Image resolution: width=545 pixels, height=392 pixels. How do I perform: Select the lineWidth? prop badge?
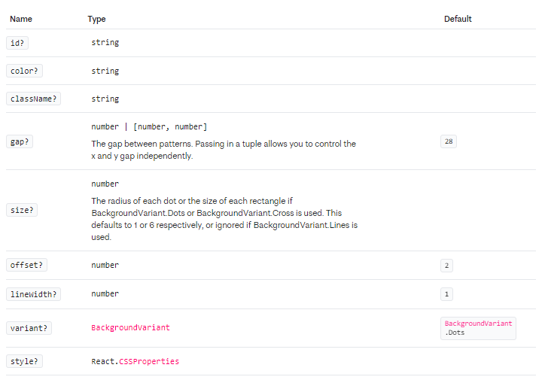33,293
